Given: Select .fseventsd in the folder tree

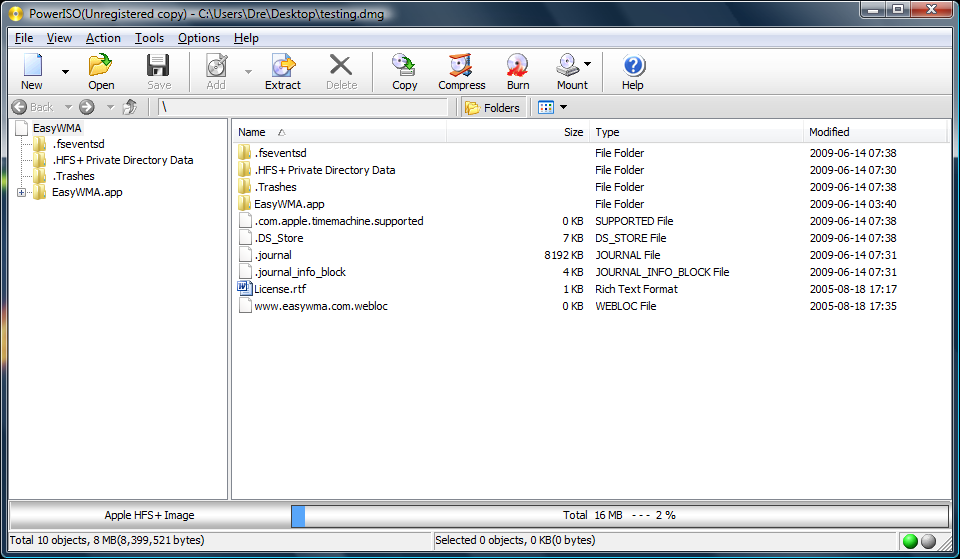Looking at the screenshot, I should (78, 144).
